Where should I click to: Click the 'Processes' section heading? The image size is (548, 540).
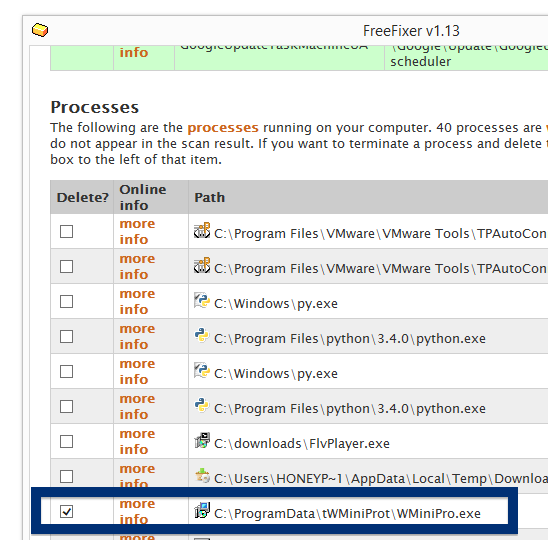(95, 107)
